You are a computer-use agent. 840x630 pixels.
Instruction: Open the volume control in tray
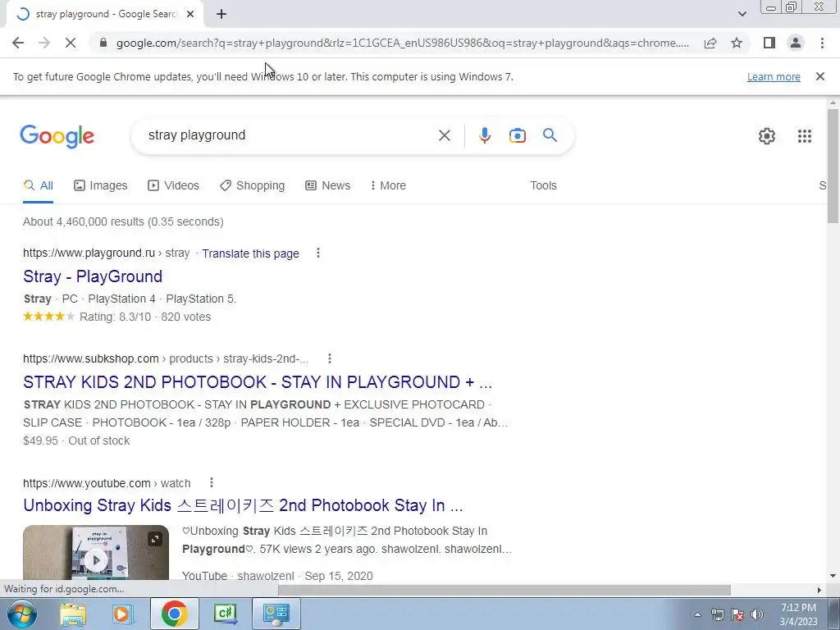757,614
